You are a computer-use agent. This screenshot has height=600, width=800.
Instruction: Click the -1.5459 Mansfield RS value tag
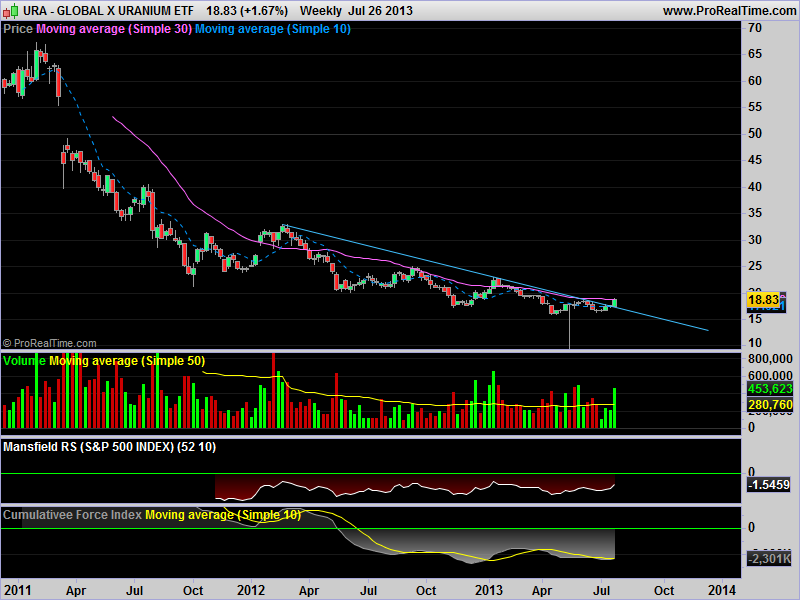pyautogui.click(x=769, y=484)
